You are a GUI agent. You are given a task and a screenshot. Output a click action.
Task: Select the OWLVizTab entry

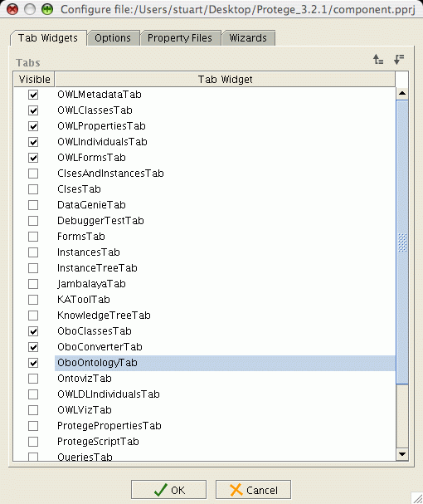click(x=225, y=410)
